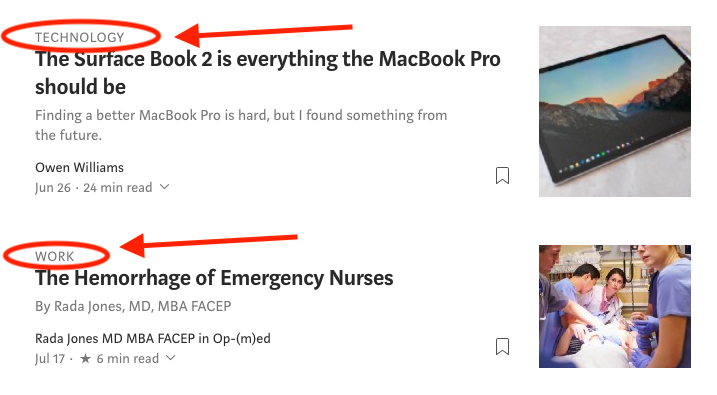
Task: Click the member-only star icon
Action: [85, 358]
